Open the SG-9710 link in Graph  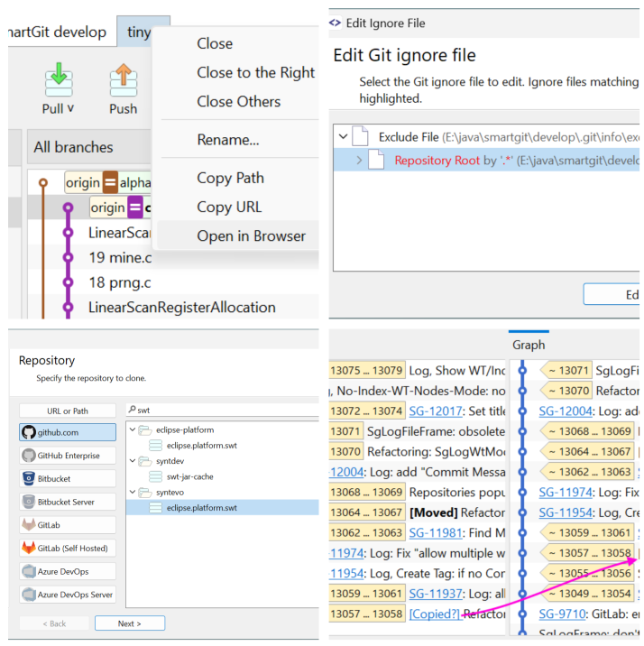pos(562,614)
